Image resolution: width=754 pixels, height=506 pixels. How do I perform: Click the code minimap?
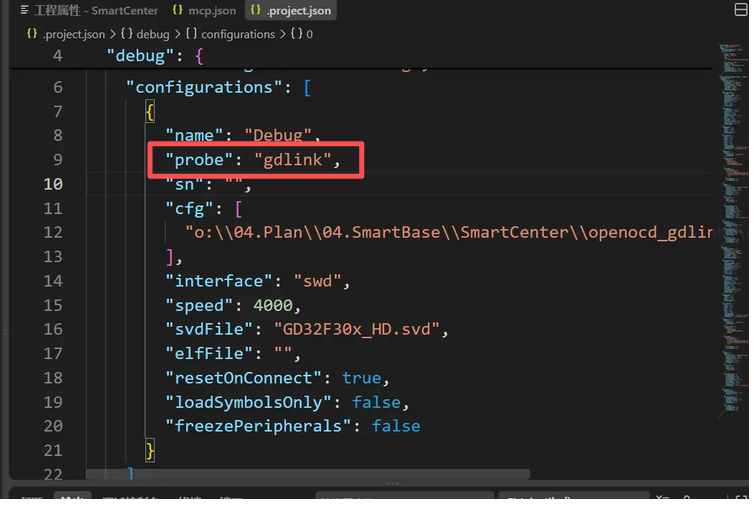click(736, 231)
